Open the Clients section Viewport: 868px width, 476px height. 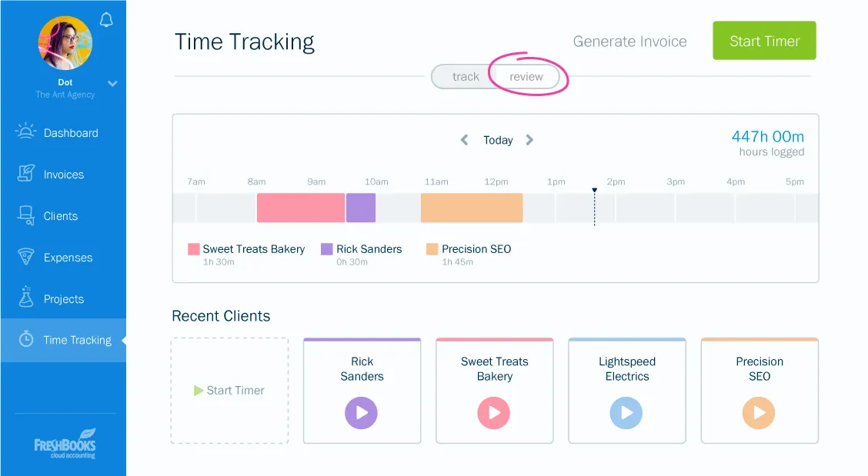coord(25,215)
